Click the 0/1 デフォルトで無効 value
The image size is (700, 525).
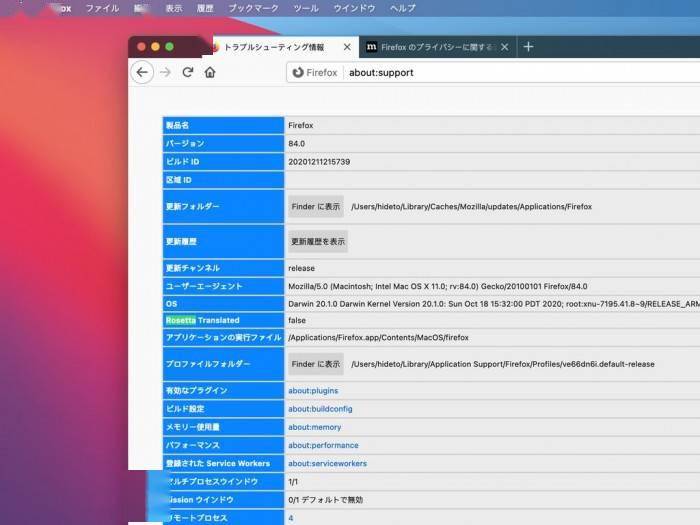325,500
